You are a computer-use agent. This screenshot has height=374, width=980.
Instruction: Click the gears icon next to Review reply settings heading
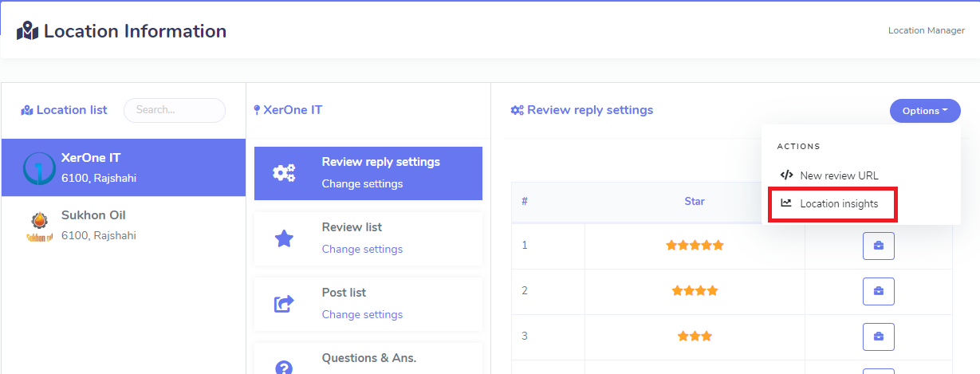point(517,110)
